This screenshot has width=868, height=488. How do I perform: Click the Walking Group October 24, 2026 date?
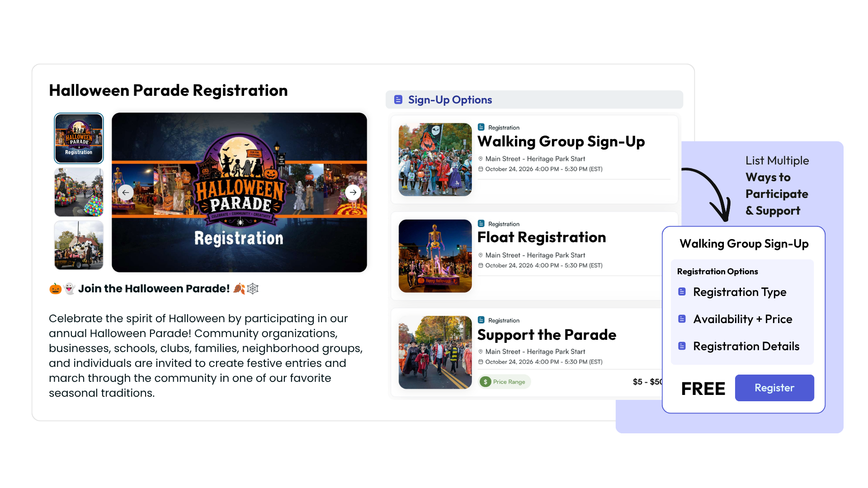(544, 169)
